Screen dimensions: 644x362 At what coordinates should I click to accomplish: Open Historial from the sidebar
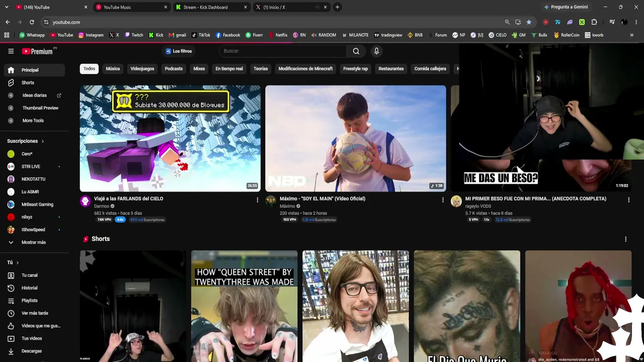(34, 288)
